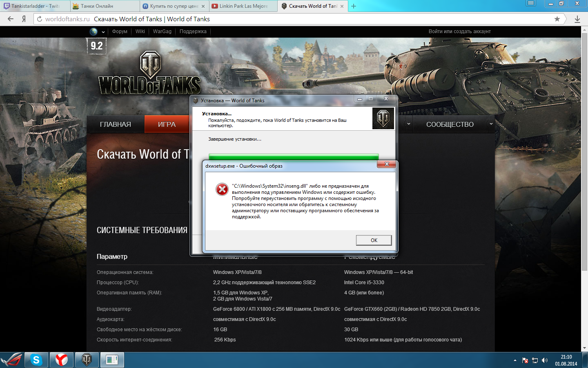This screenshot has height=368, width=588.
Task: Click OK in the dxwsetup.exe error dialog
Action: (x=374, y=240)
